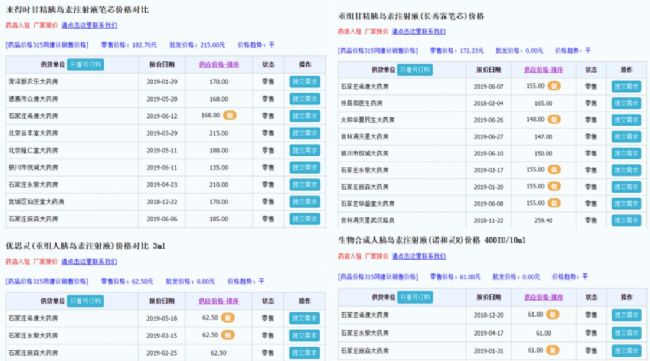Click orange badge in the 2019-05-18 row
This screenshot has height=361, width=650.
pyautogui.click(x=228, y=317)
